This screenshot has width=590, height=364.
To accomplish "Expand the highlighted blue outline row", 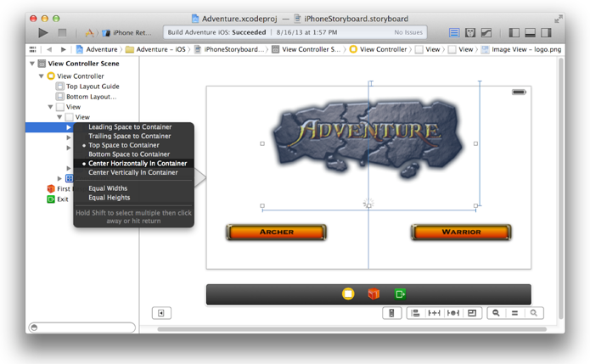I will (x=69, y=127).
